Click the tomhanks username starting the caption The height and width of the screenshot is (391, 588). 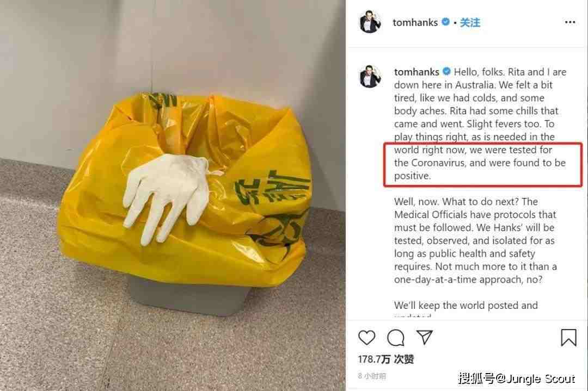pyautogui.click(x=416, y=72)
